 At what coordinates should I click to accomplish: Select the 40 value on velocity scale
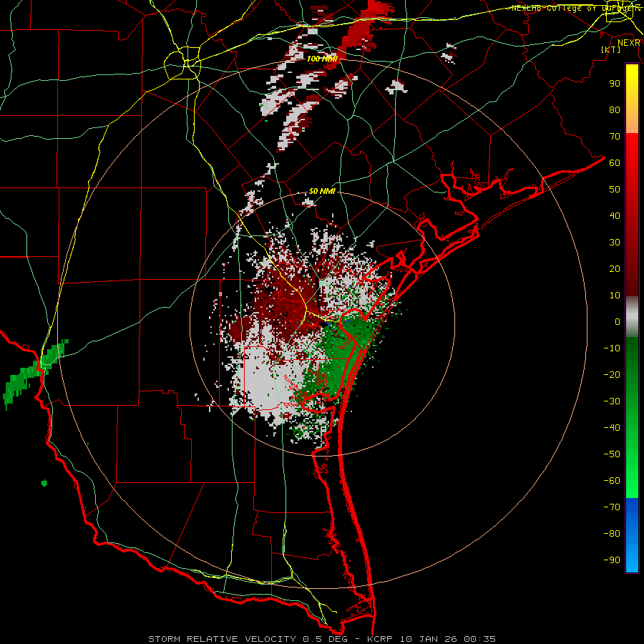tap(615, 216)
